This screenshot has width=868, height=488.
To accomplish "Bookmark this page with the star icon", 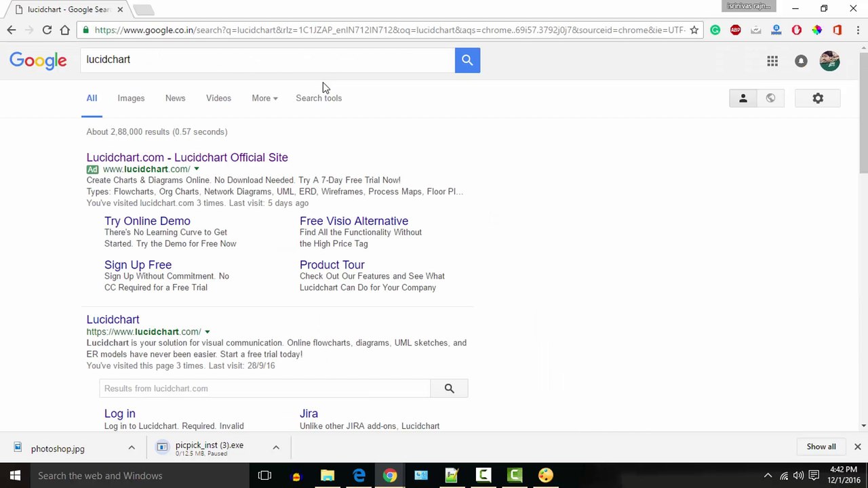I will [694, 30].
